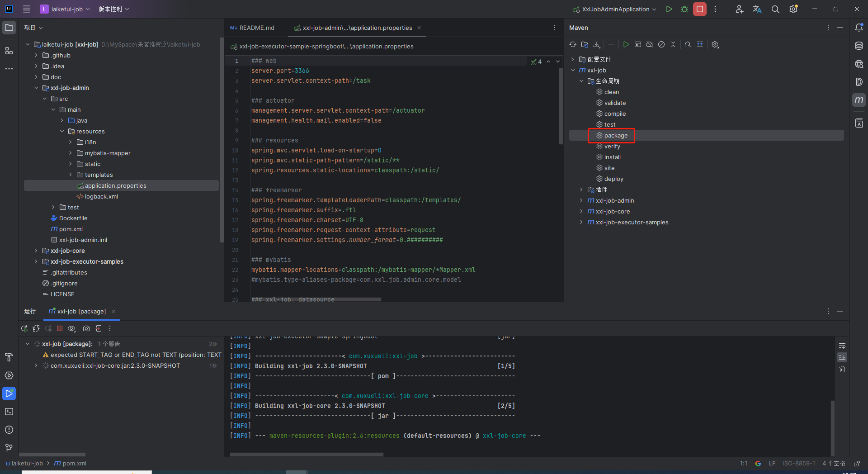Image resolution: width=868 pixels, height=474 pixels.
Task: Open the 项目 view dropdown
Action: (33, 28)
